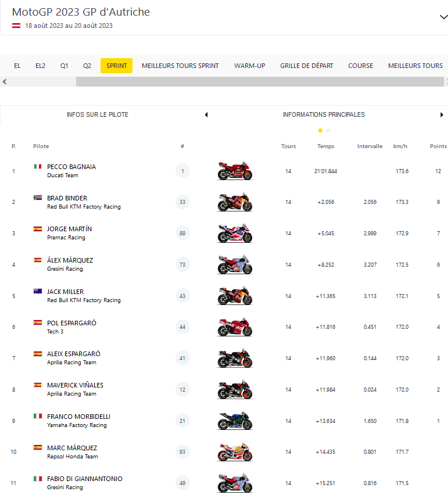Viewport: 448px width, 495px height.
Task: Show next info panel with right arrow
Action: tap(442, 115)
